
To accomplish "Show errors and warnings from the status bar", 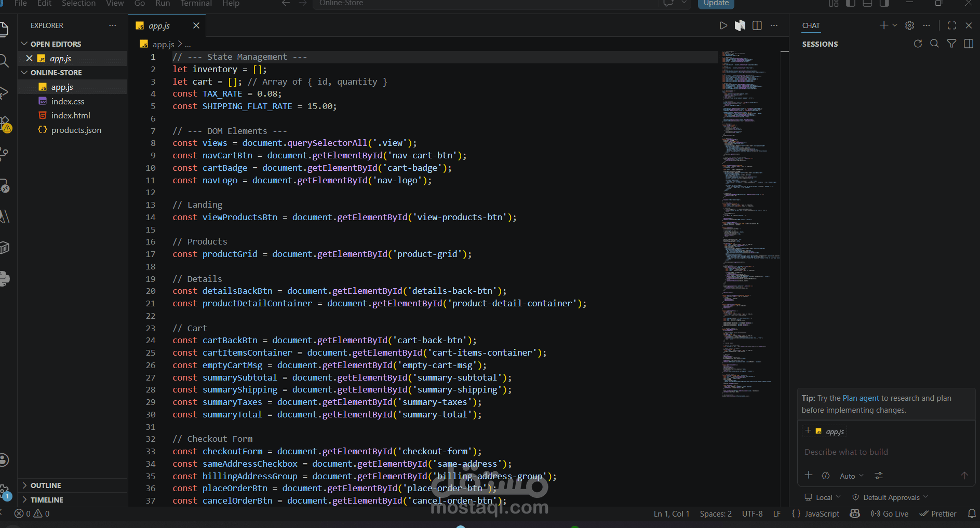I will [x=32, y=513].
